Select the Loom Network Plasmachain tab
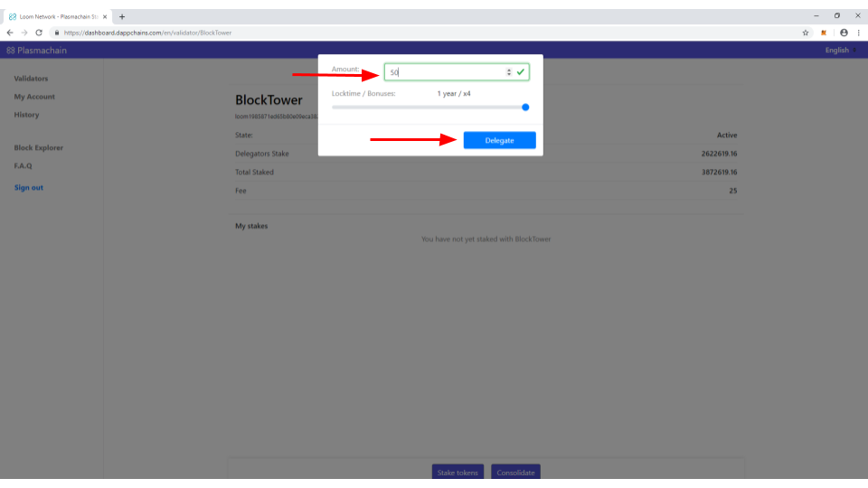Screen dimensions: 868x488 58,16
